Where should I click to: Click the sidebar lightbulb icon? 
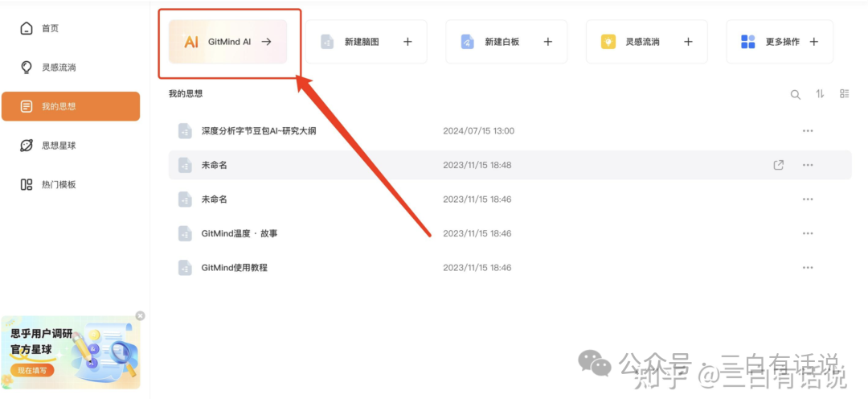(26, 67)
